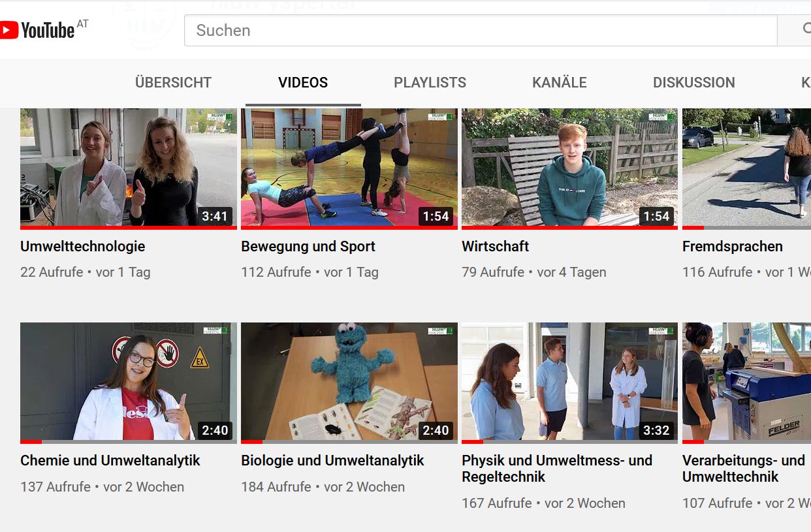
Task: Open the PLAYLISTS tab
Action: click(x=430, y=82)
